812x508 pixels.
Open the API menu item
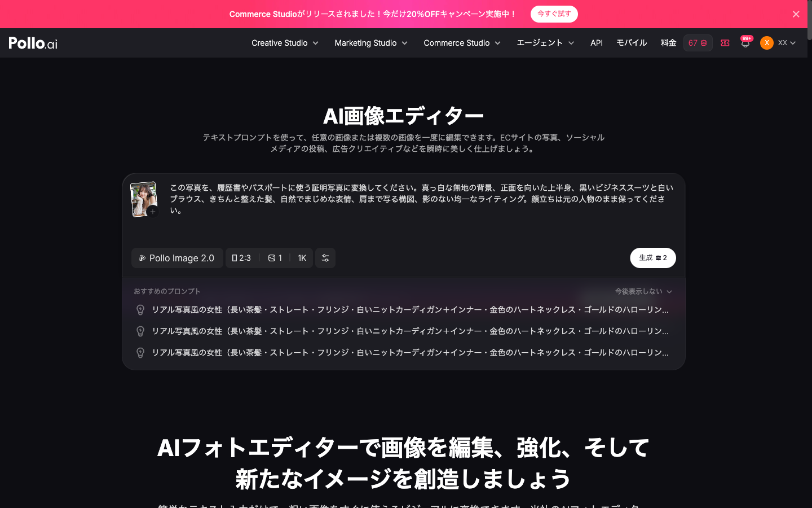tap(597, 43)
